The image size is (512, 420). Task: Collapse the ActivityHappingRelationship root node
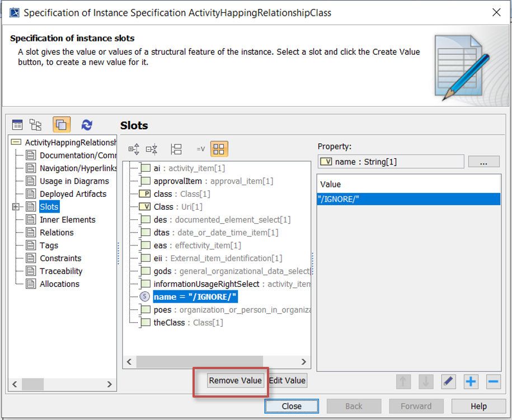[x=16, y=143]
